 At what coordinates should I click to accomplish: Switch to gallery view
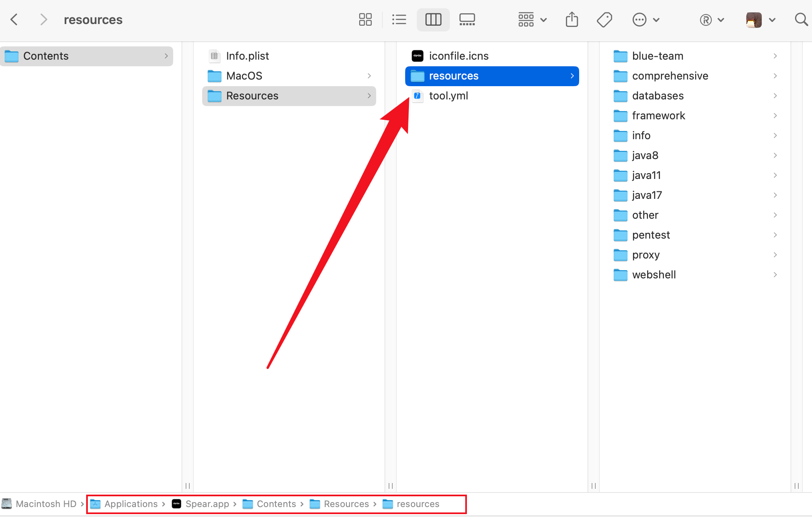pyautogui.click(x=467, y=19)
